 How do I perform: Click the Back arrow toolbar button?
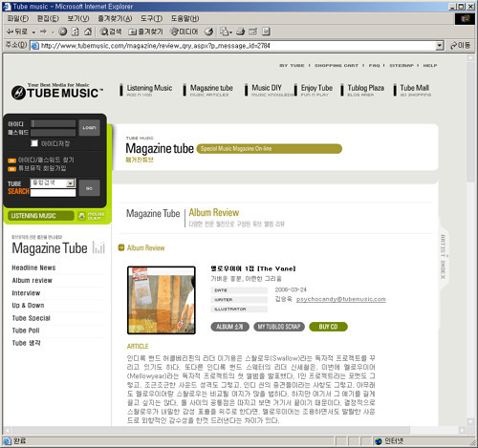[x=17, y=32]
